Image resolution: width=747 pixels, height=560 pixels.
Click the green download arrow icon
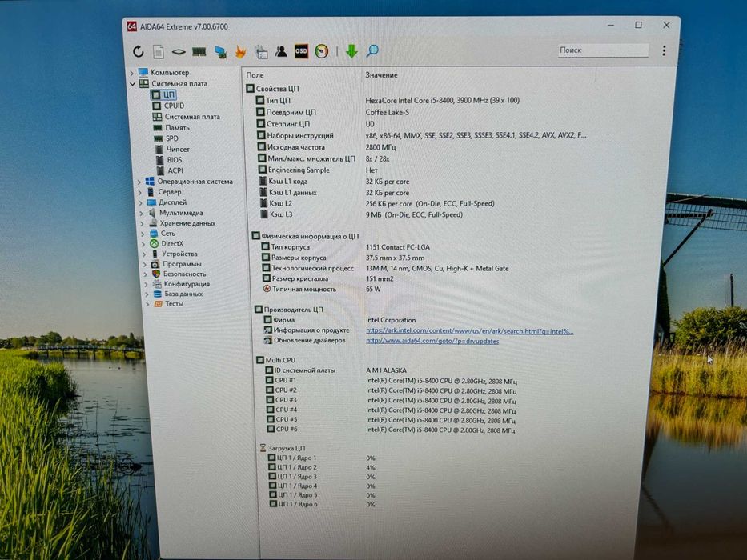point(351,51)
